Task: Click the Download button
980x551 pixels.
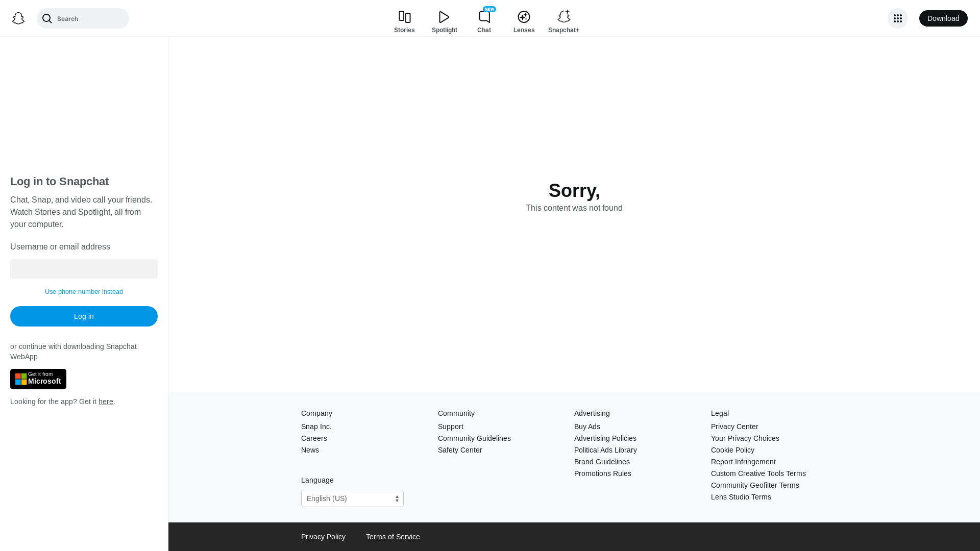Action: (x=943, y=18)
